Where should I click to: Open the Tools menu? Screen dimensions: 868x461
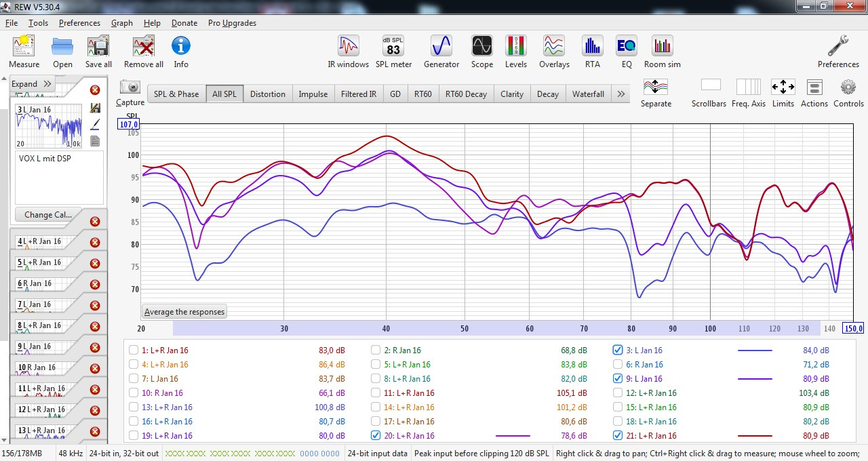(38, 23)
